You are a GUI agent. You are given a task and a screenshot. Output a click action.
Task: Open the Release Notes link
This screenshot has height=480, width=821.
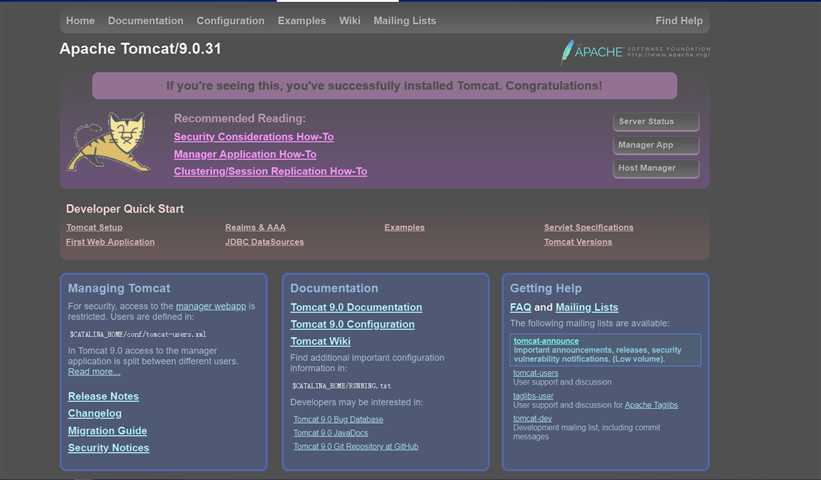tap(104, 397)
